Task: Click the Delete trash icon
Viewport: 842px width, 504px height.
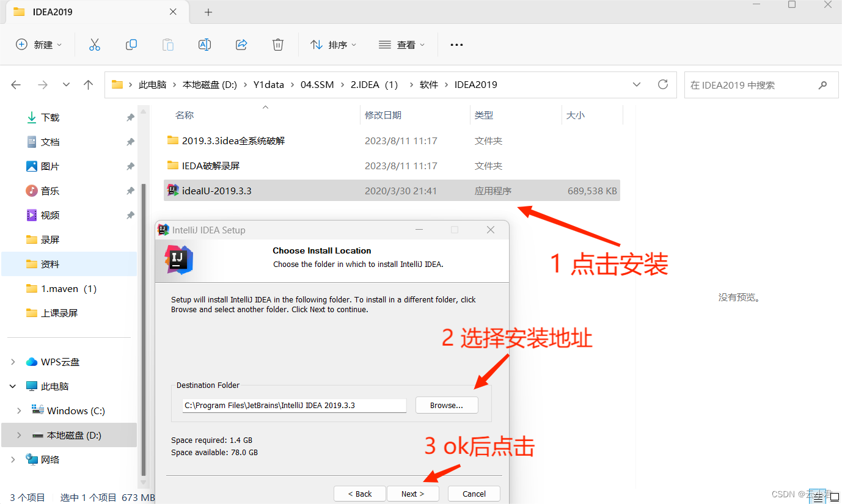Action: click(278, 45)
